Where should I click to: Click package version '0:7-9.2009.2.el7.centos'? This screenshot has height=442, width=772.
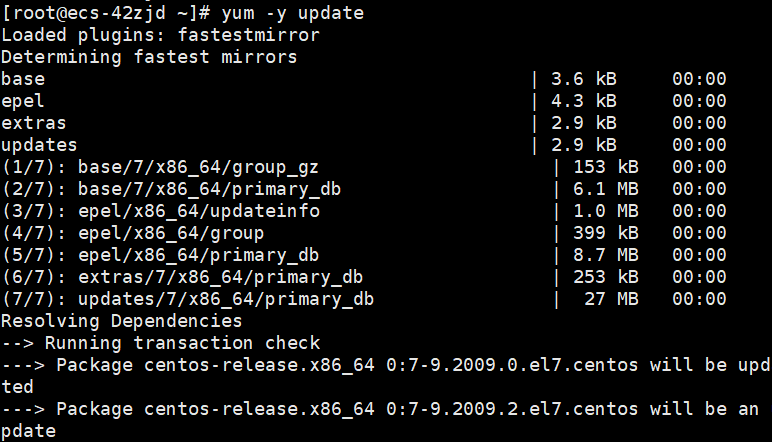(512, 409)
